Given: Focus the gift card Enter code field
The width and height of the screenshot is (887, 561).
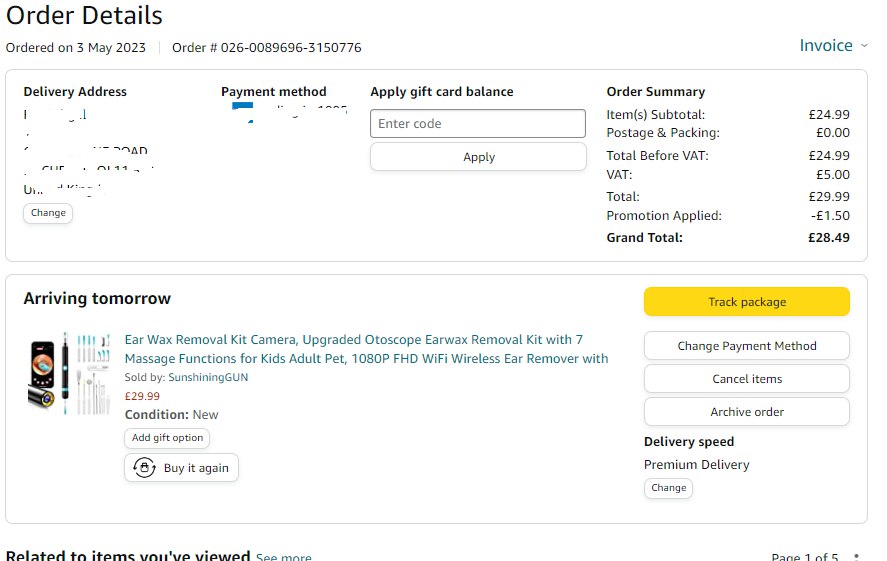Looking at the screenshot, I should pyautogui.click(x=478, y=124).
